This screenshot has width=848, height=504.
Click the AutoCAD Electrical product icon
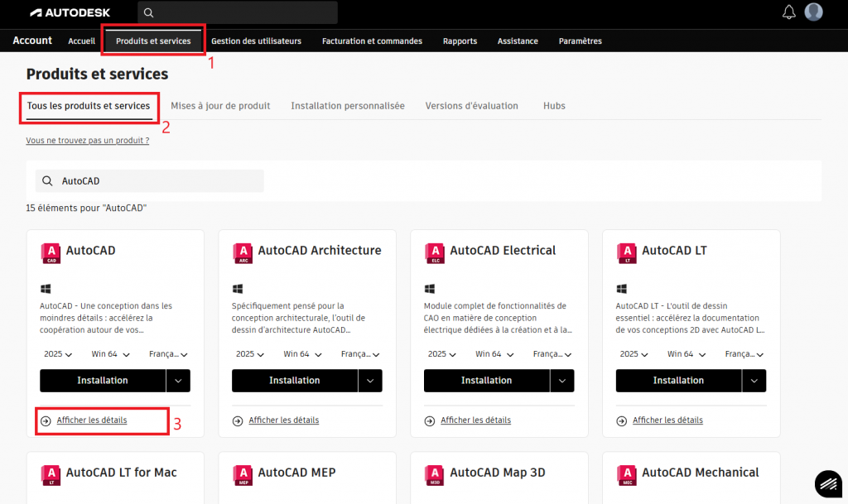434,252
